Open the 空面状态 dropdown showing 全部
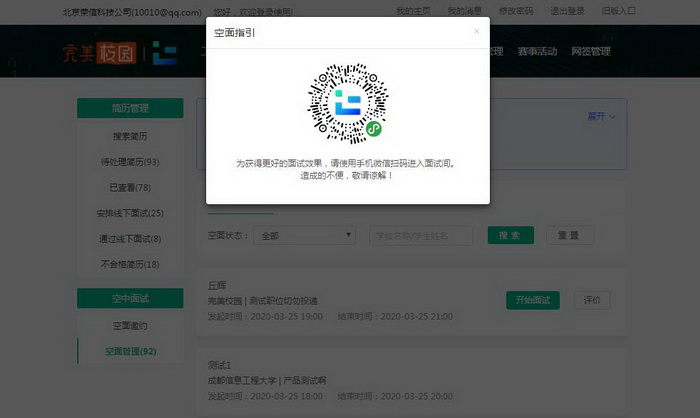This screenshot has height=418, width=700. 304,235
